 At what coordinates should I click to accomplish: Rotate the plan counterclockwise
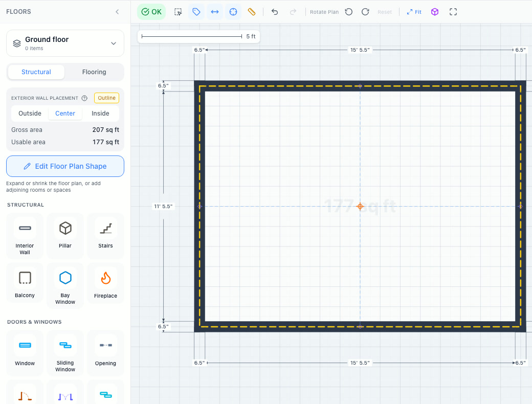(x=349, y=12)
